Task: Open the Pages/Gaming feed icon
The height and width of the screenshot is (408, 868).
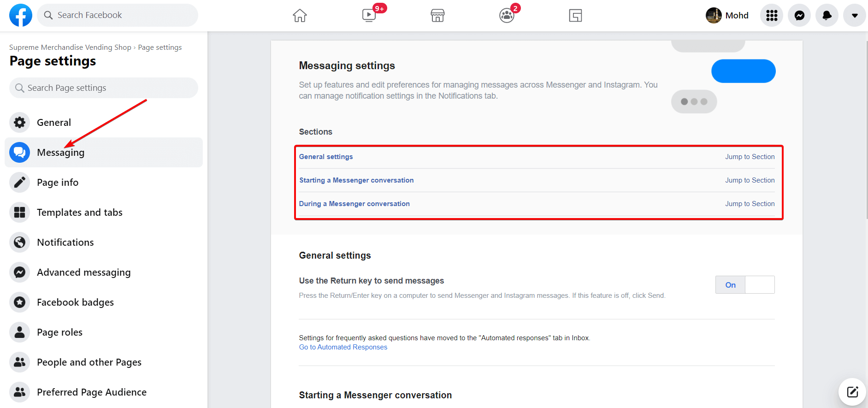Action: click(x=575, y=15)
